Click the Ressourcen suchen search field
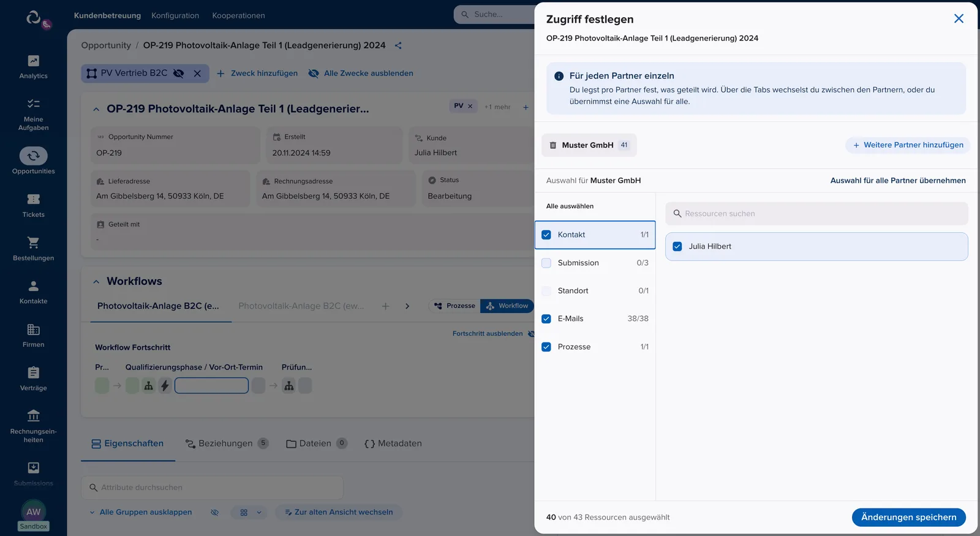 pos(816,214)
